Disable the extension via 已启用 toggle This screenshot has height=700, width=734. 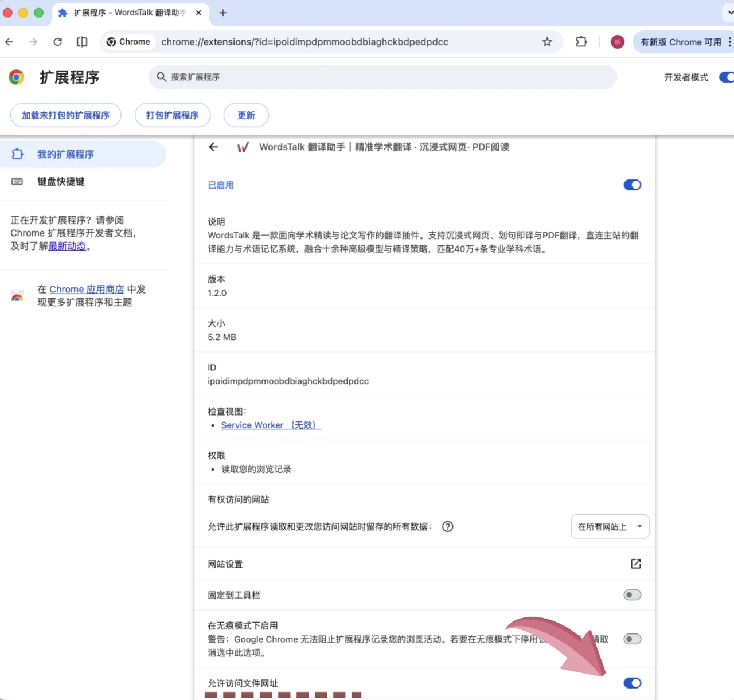click(633, 185)
